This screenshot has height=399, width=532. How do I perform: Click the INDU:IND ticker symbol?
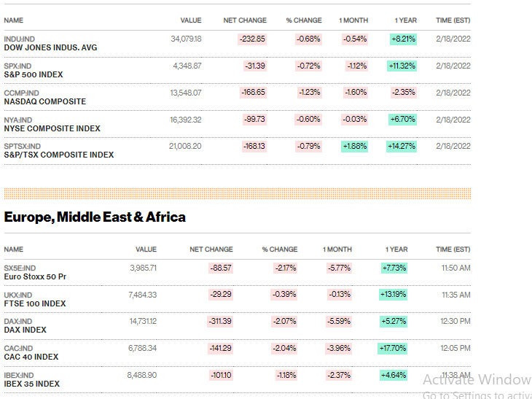click(20, 39)
